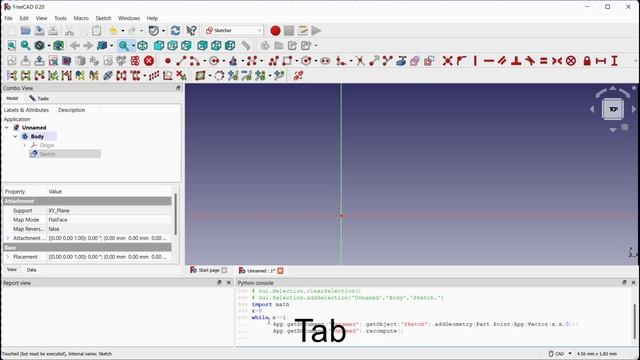640x360 pixels.
Task: Select the External Geometry tool
Action: click(401, 61)
